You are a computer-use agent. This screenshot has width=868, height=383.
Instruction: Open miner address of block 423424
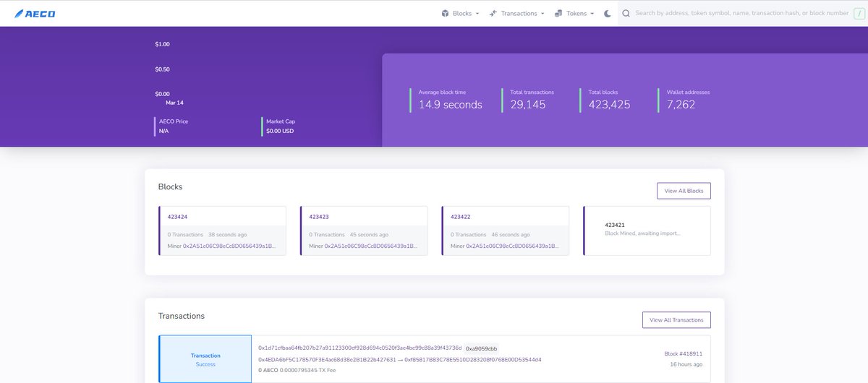tap(229, 246)
